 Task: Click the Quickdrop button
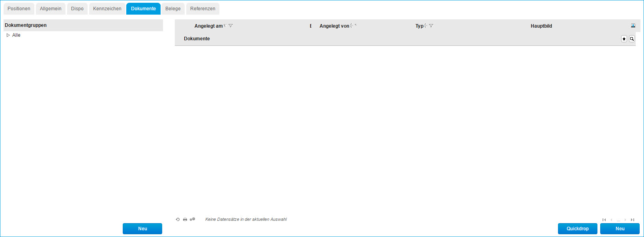(578, 229)
